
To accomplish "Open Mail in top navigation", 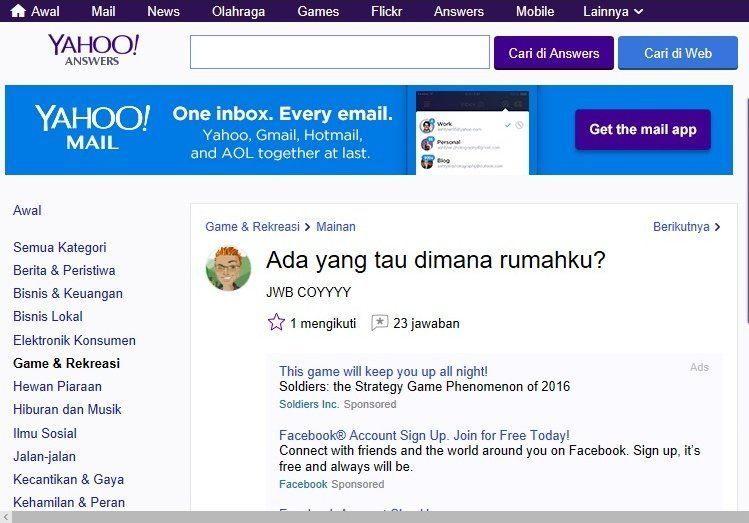I will coord(103,11).
